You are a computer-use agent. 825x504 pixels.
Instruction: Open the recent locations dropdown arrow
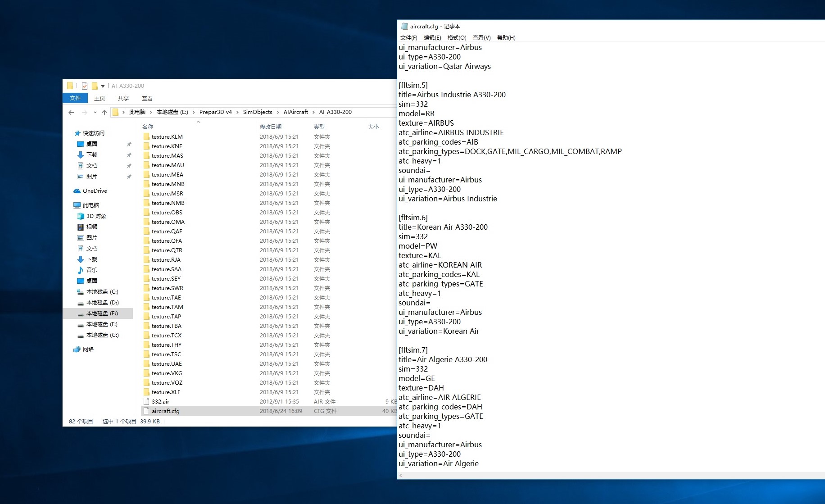(95, 112)
